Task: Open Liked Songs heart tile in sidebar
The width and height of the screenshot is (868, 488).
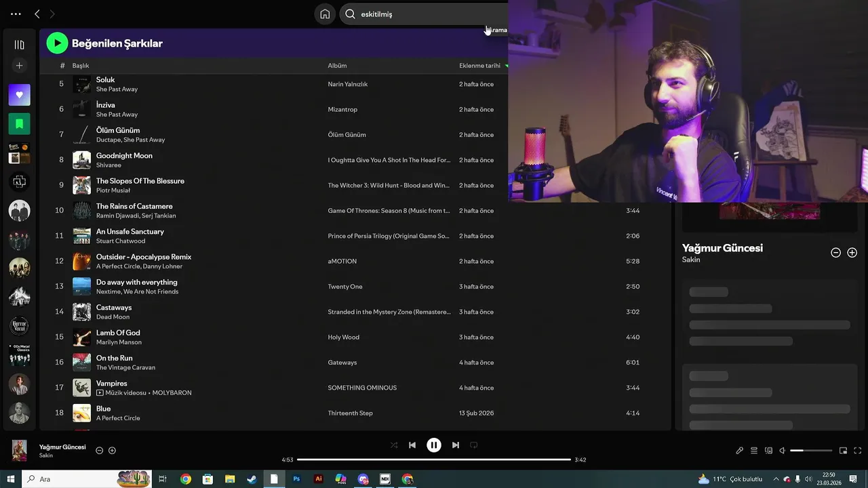Action: click(19, 95)
